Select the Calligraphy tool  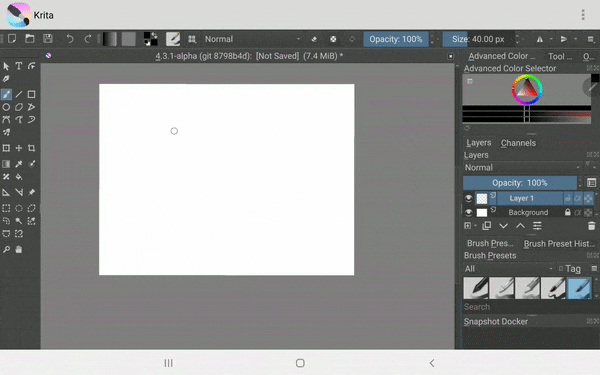[6, 79]
